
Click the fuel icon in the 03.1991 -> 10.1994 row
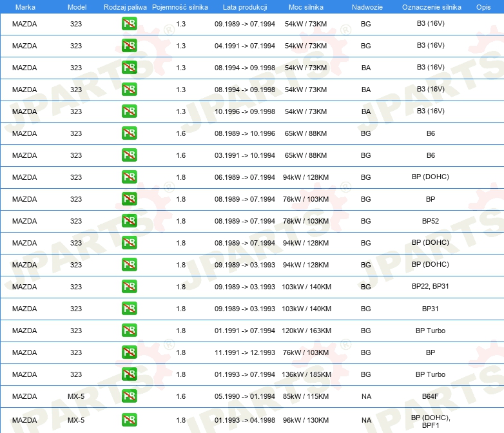(x=129, y=155)
